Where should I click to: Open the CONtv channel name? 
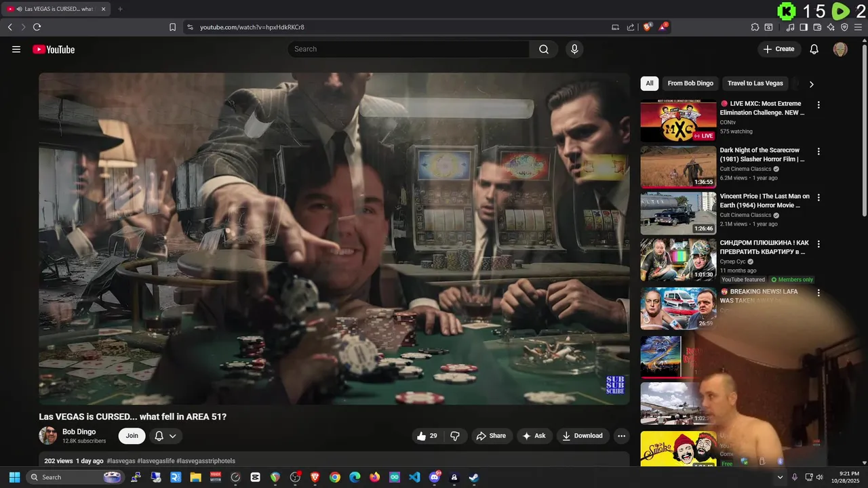[728, 123]
